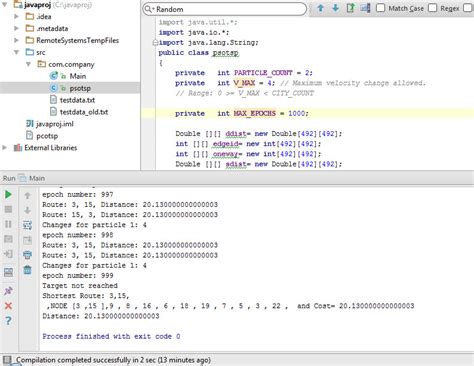
Task: Open testdata.txt file
Action: pos(77,100)
